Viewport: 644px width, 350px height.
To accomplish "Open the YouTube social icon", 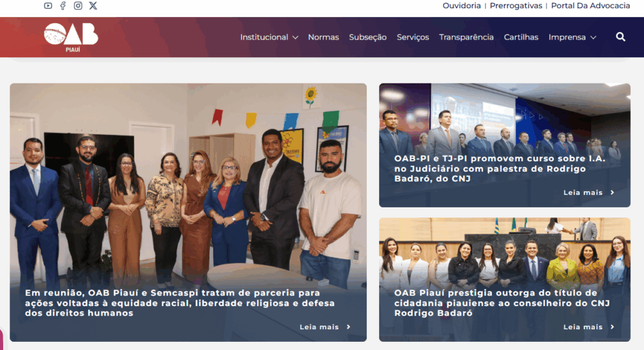I will 48,6.
